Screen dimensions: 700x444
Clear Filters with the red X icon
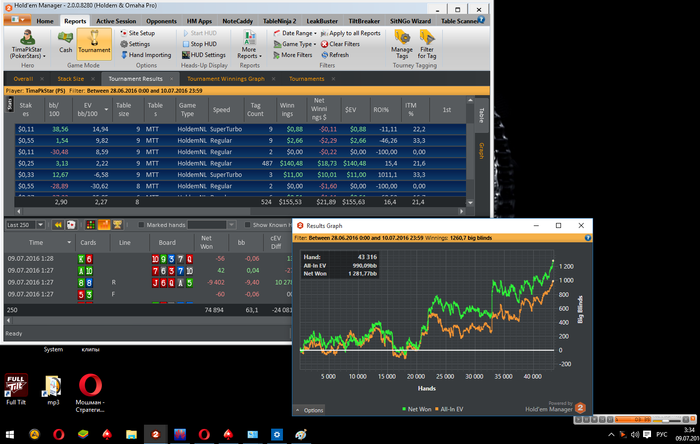[340, 44]
